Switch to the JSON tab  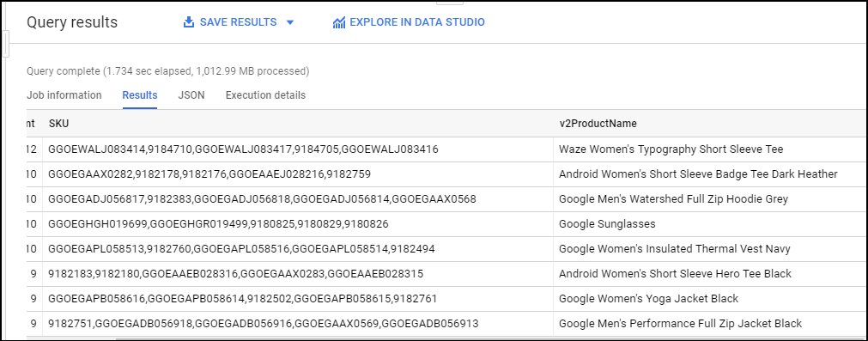[191, 95]
